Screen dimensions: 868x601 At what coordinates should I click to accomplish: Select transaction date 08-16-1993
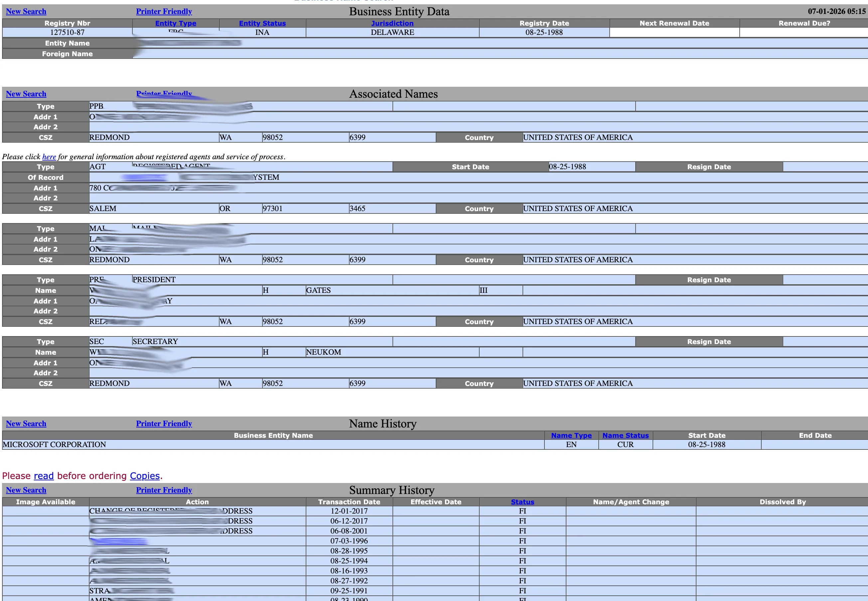pos(349,571)
